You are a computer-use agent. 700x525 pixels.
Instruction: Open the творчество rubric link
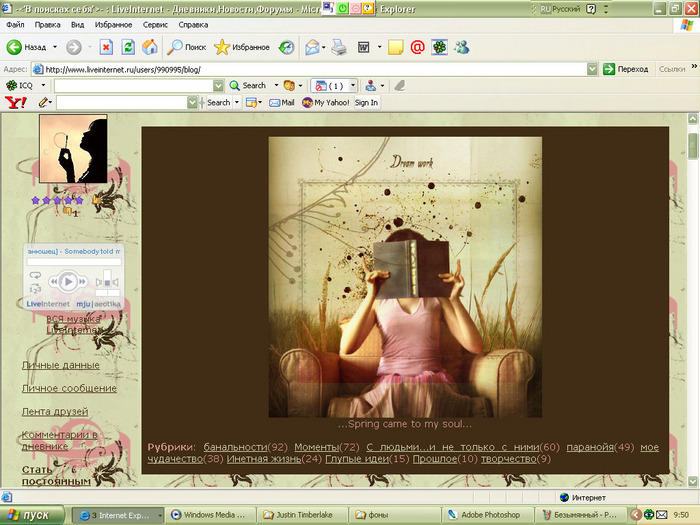click(x=508, y=459)
